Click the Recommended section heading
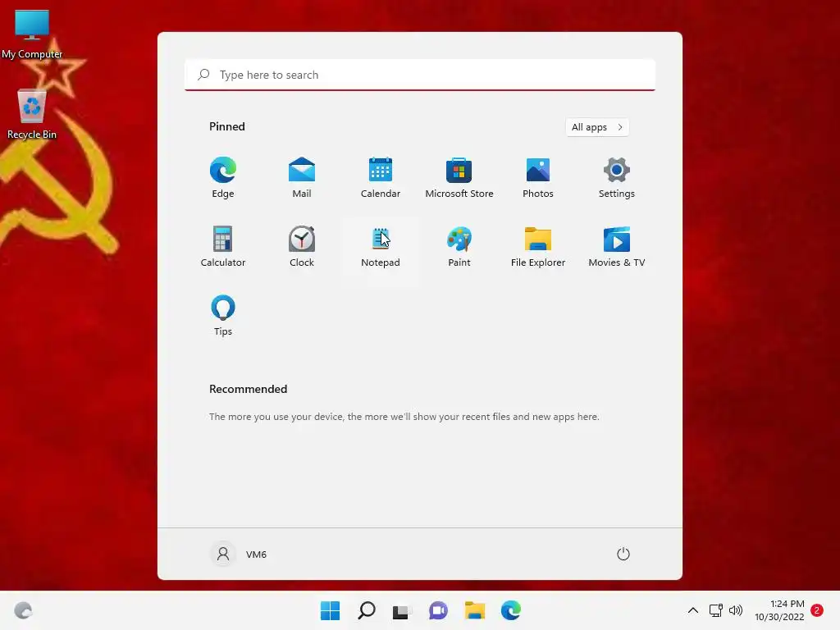This screenshot has height=630, width=840. click(248, 389)
